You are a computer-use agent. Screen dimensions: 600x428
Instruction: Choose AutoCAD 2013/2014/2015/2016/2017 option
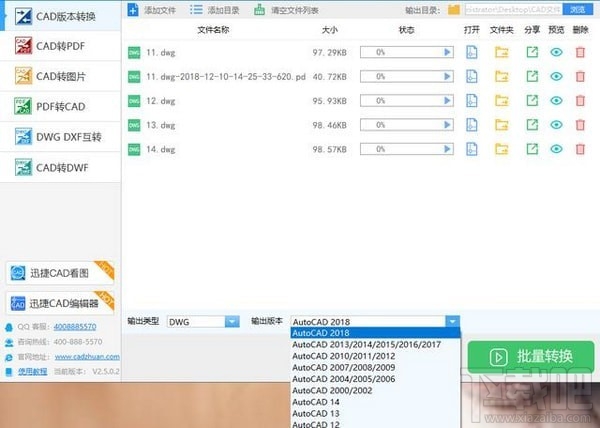coord(375,344)
